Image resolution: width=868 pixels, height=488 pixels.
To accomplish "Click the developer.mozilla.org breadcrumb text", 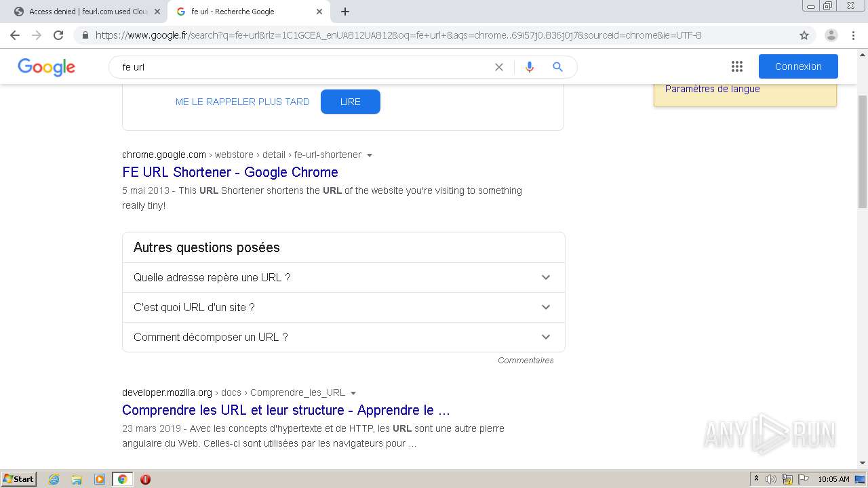I will tap(167, 392).
